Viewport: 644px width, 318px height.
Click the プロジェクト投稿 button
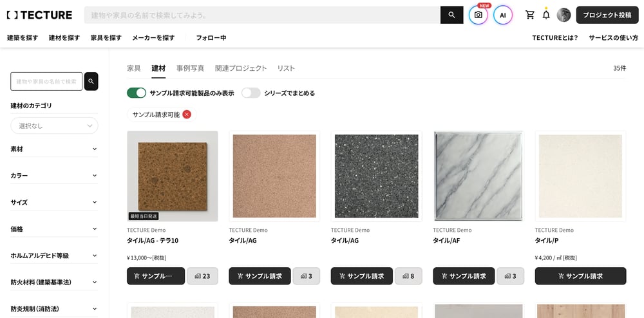click(607, 15)
